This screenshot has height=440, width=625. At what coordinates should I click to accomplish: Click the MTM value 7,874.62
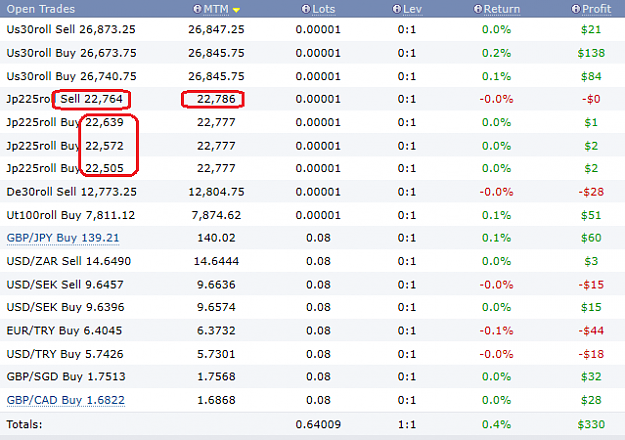(x=216, y=215)
